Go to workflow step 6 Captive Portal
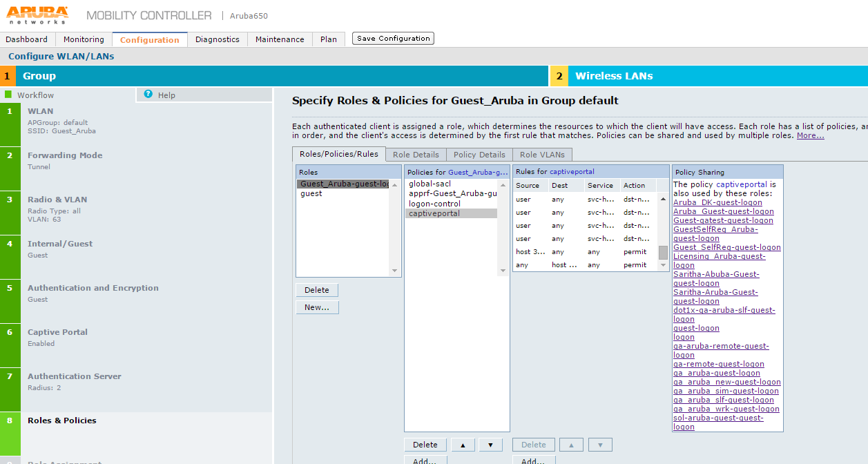868x464 pixels. point(136,345)
